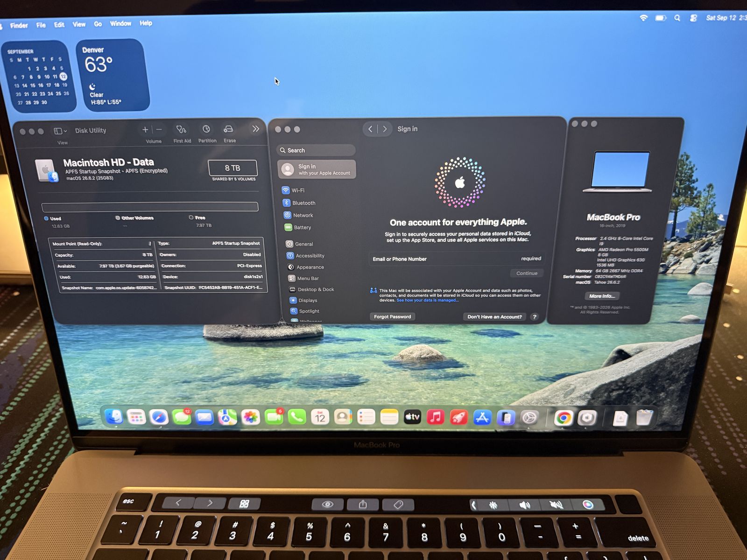Launch Safari from the dock
The image size is (747, 560).
tap(159, 417)
